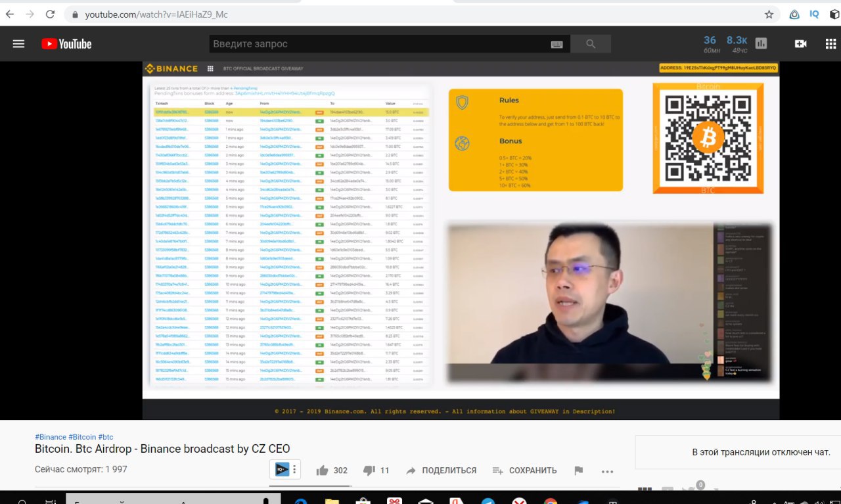Click the 'Сейчас смотрят: 1 997' viewer count

tap(81, 469)
